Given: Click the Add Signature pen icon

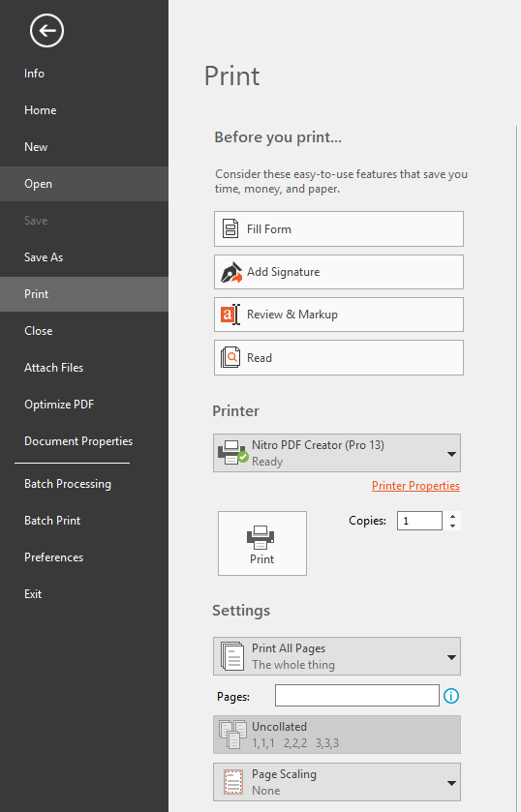Looking at the screenshot, I should 231,272.
